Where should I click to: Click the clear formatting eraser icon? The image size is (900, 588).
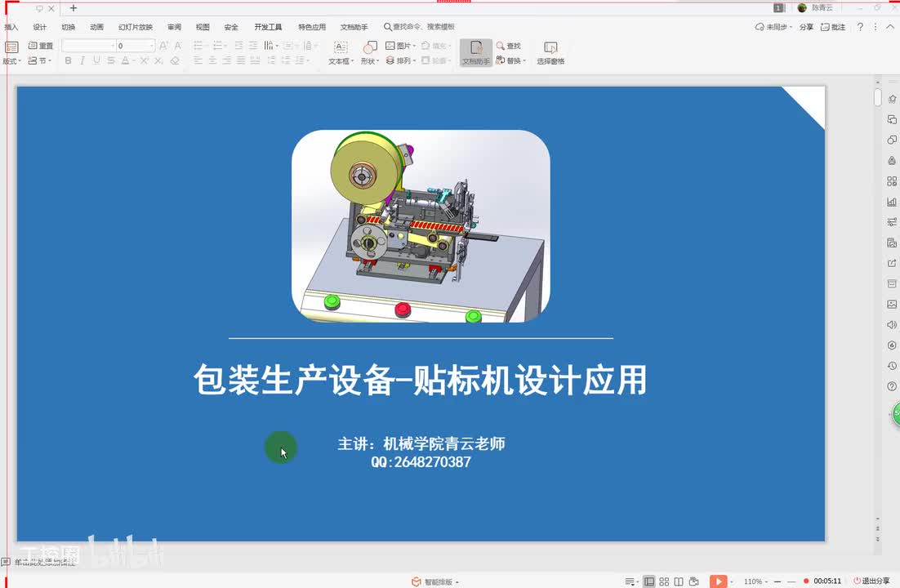point(175,60)
